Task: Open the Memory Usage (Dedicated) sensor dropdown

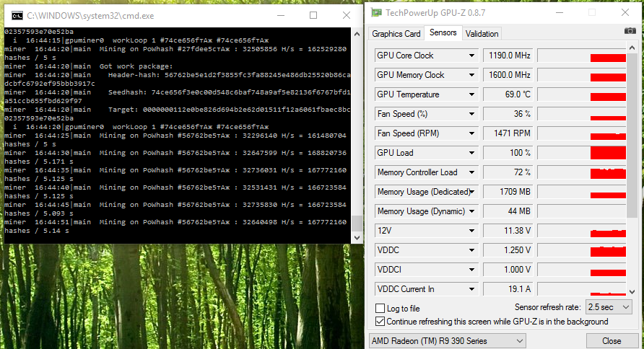Action: click(471, 192)
